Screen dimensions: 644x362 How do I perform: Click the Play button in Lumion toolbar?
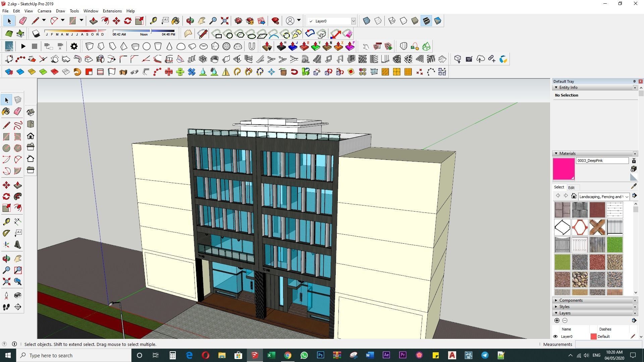pos(23,46)
